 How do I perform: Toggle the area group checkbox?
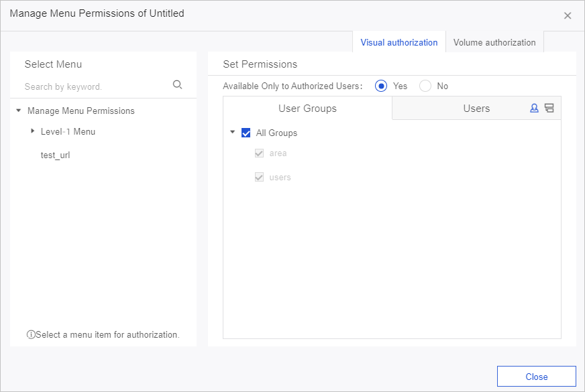259,153
